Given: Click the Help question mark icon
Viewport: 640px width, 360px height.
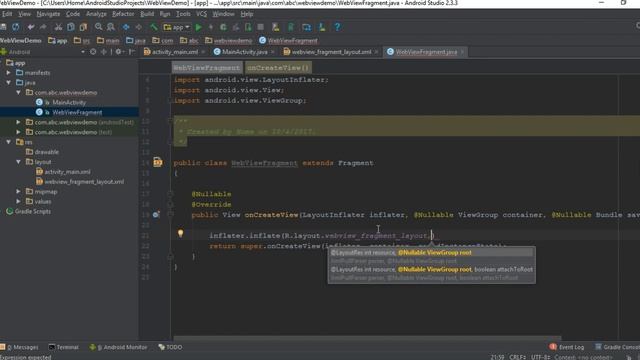Looking at the screenshot, I should [x=337, y=27].
